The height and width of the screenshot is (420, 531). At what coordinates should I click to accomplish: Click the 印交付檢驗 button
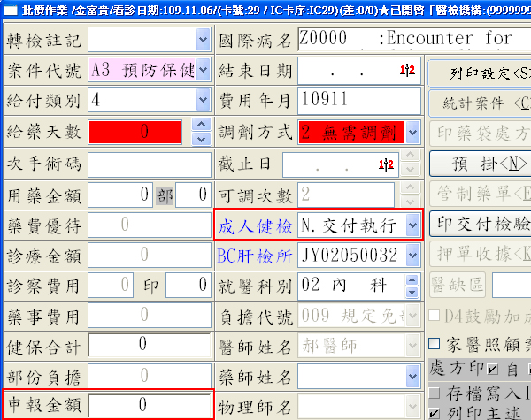pos(479,222)
